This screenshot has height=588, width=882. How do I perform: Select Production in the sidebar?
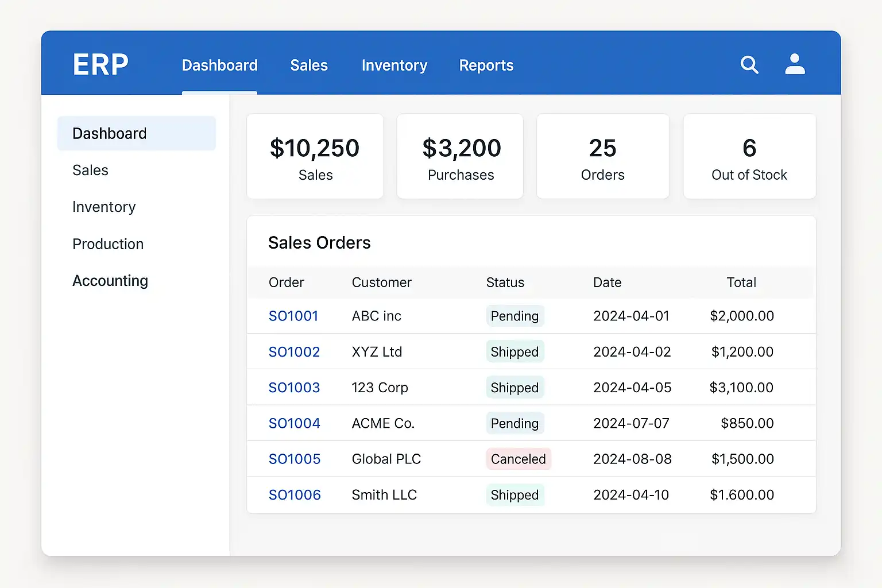(108, 244)
